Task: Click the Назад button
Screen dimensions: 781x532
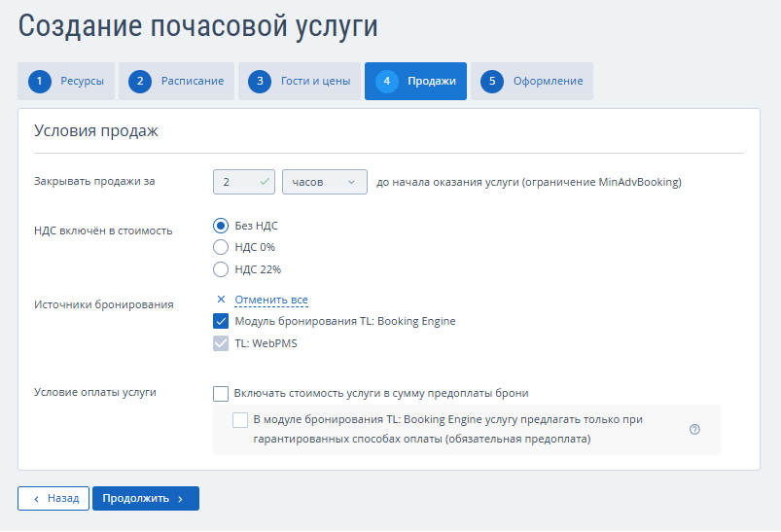Action: [x=53, y=499]
